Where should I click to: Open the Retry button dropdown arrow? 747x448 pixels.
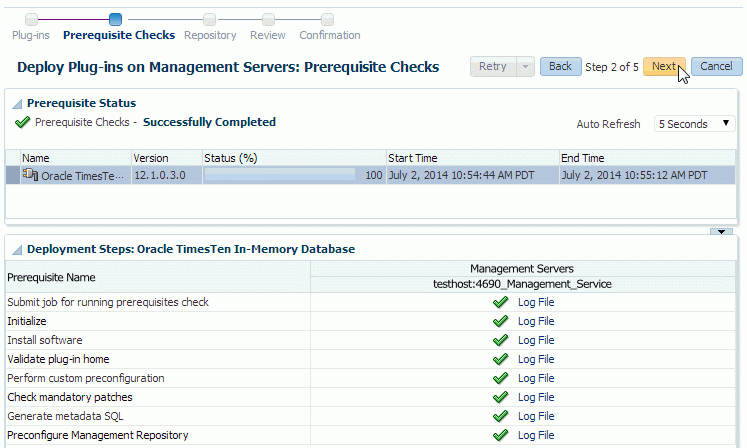524,66
